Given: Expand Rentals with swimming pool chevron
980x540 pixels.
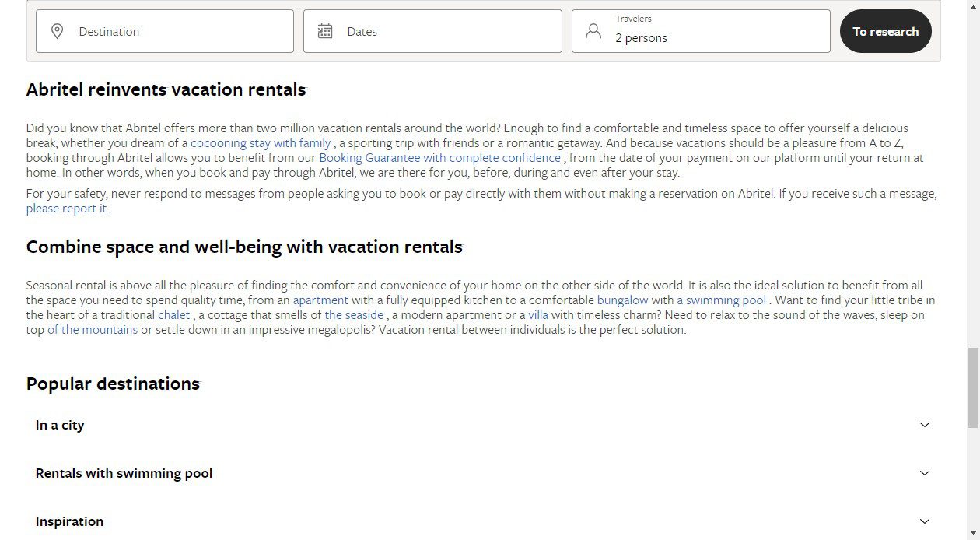Looking at the screenshot, I should 925,473.
